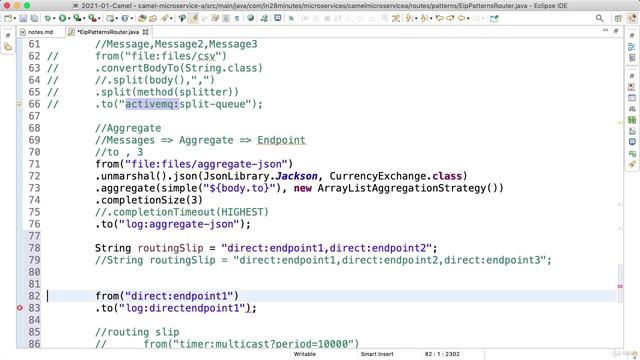
Task: Open dropdown next to Coverage icon
Action: pos(83,19)
